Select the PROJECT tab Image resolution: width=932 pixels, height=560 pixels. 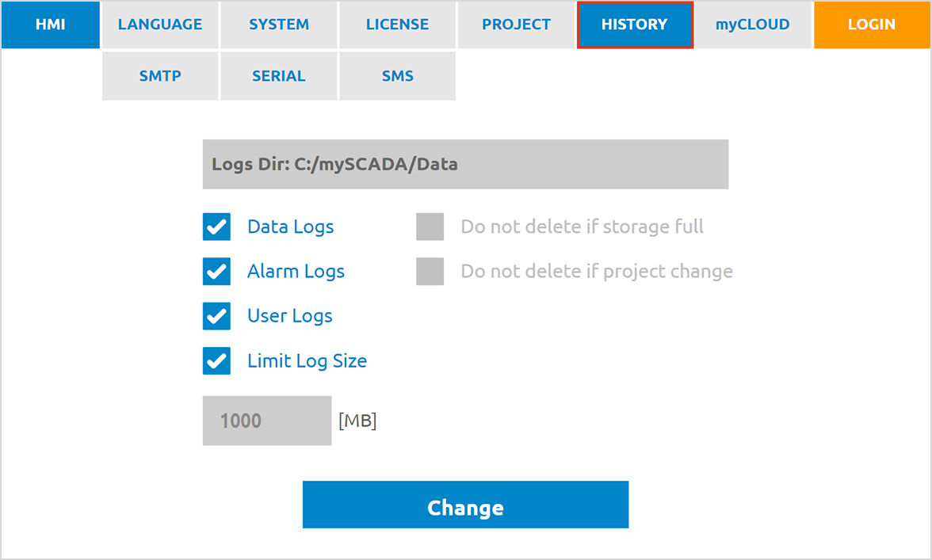516,25
